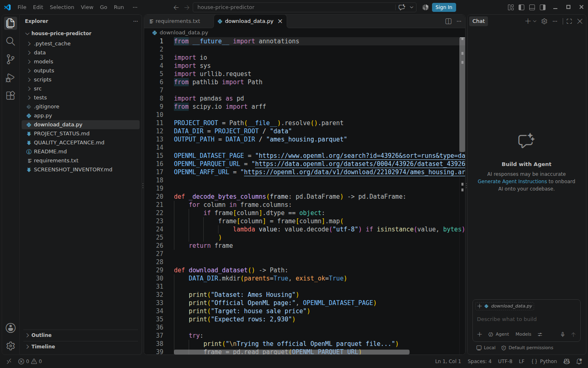
Task: Toggle the primary side bar visibility
Action: tap(521, 7)
